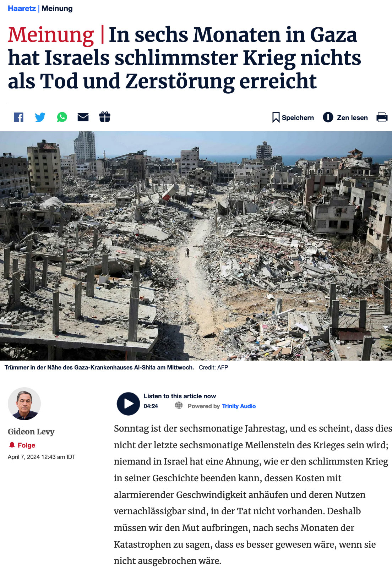Share article on Facebook

[18, 117]
